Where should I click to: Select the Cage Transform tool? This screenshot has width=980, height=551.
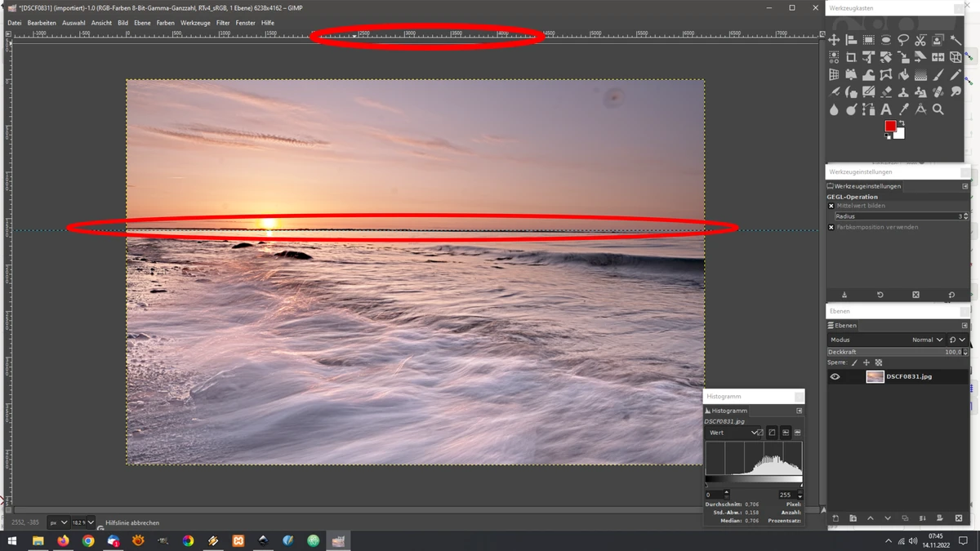886,74
